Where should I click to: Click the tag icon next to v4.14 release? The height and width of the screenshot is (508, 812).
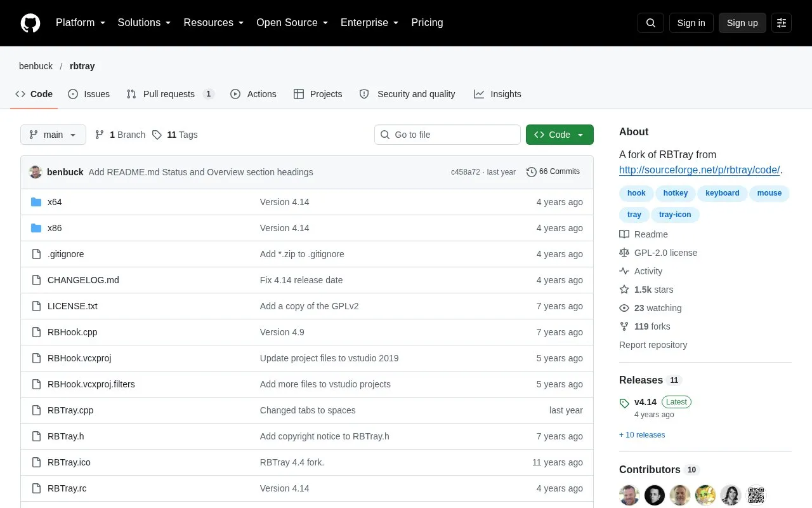[x=624, y=403]
